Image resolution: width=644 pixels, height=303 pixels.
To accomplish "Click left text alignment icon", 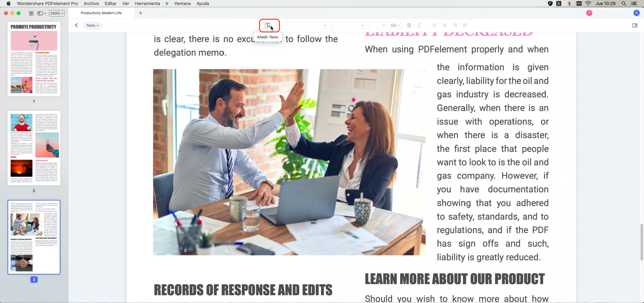I will coord(434,25).
